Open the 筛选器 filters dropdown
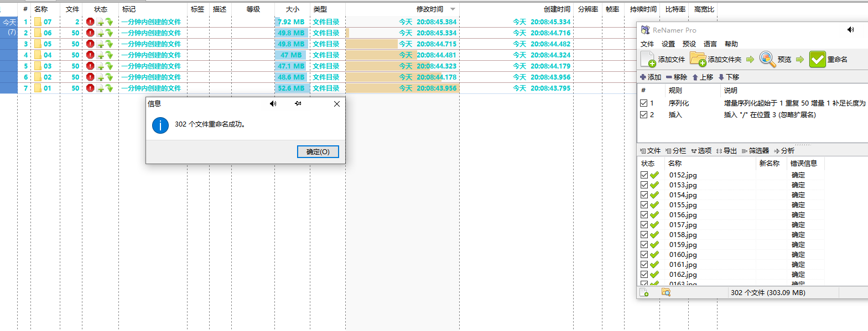The width and height of the screenshot is (868, 331). pyautogui.click(x=755, y=151)
